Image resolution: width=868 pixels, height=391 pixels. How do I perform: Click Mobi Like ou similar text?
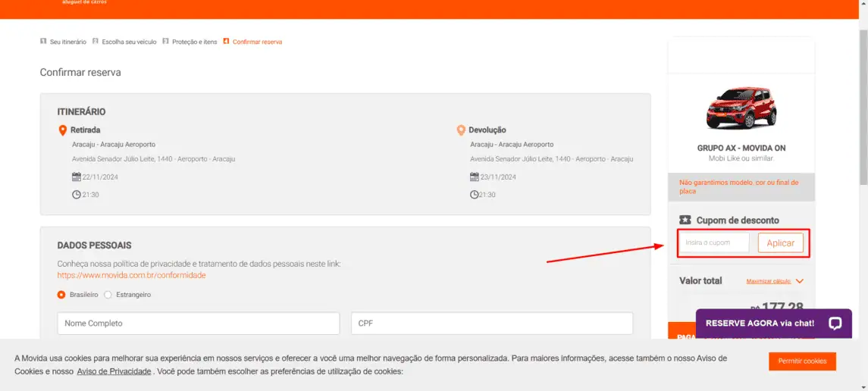tap(741, 158)
